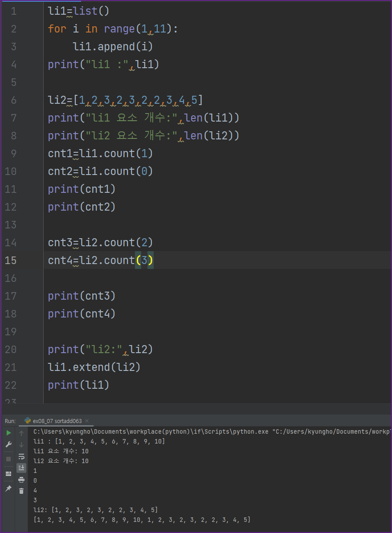Rerun the script with the green play icon

(x=9, y=433)
